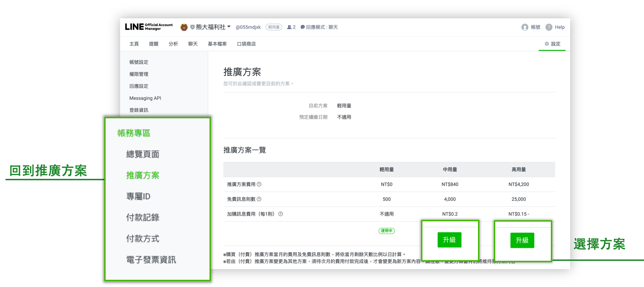Click the help icon beside 加購訊息費用
The height and width of the screenshot is (287, 644).
(x=281, y=214)
